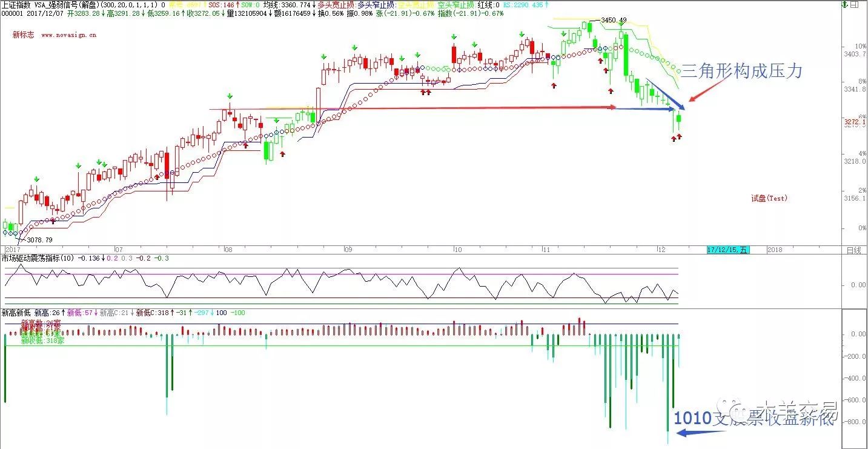Viewport: 868px width, 449px height.
Task: Click the 3450.49 high price label
Action: (613, 21)
